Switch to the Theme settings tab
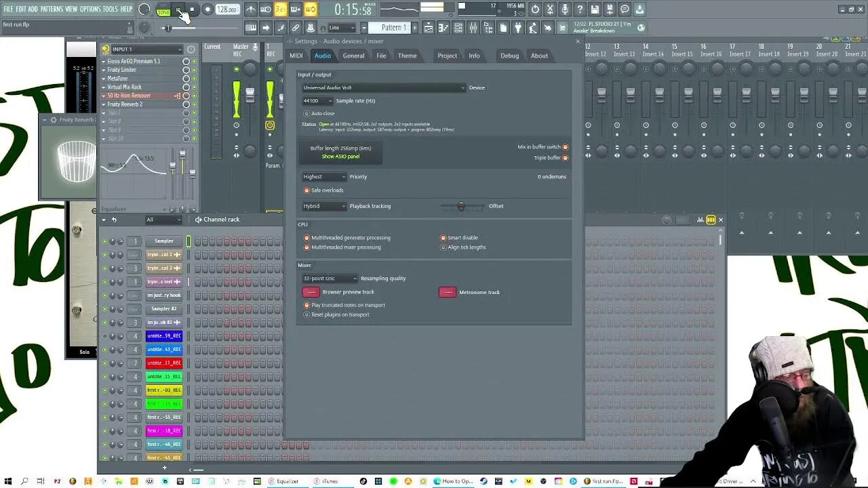This screenshot has width=868, height=488. tap(408, 56)
